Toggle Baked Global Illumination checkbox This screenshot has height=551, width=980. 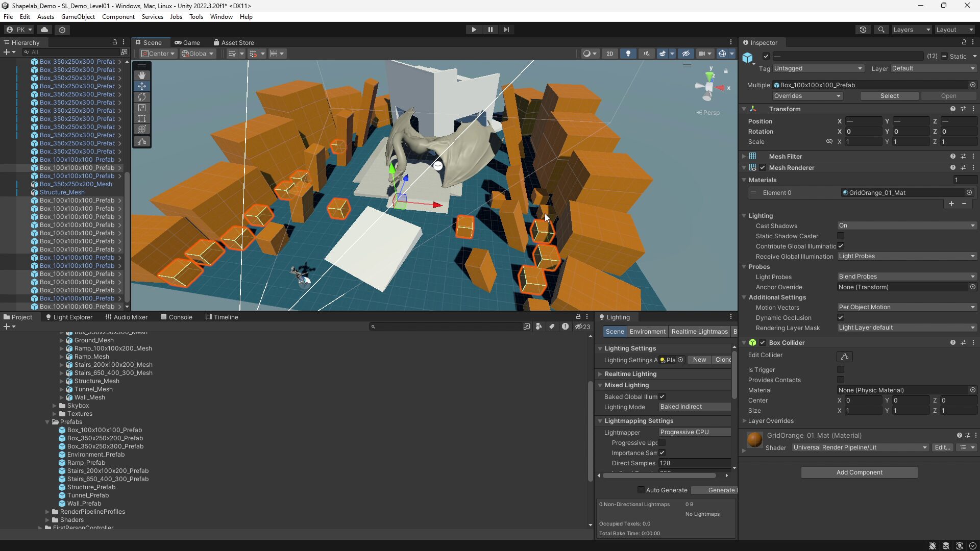click(x=662, y=397)
